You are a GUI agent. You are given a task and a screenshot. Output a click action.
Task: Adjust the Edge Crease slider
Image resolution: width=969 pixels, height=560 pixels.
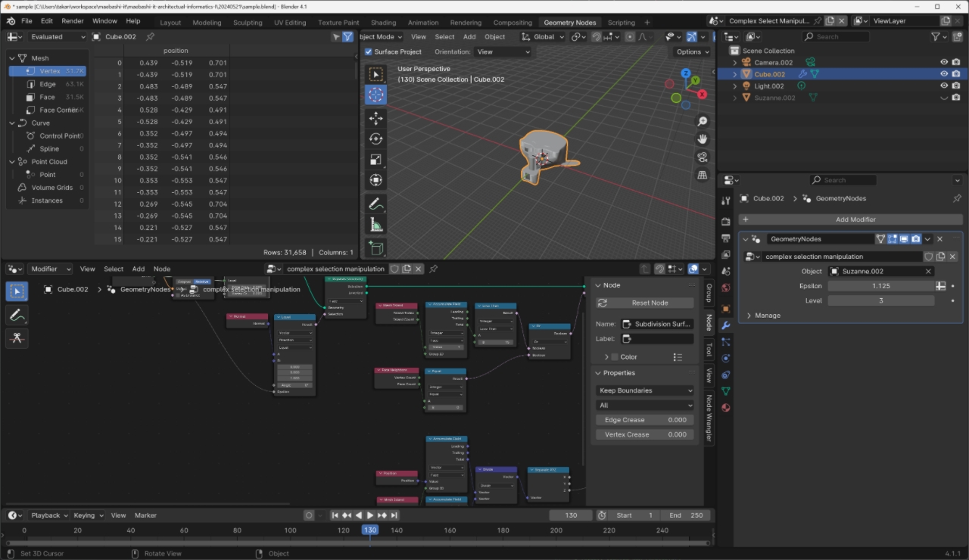tap(645, 420)
